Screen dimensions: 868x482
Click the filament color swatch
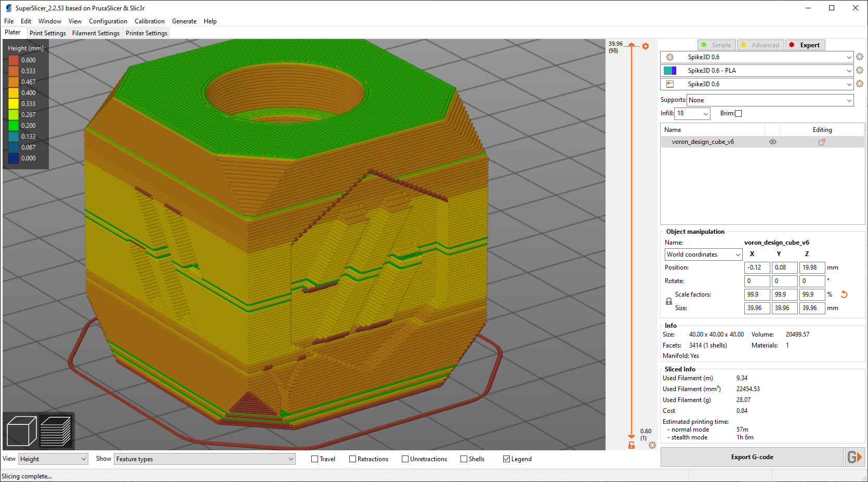coord(670,71)
